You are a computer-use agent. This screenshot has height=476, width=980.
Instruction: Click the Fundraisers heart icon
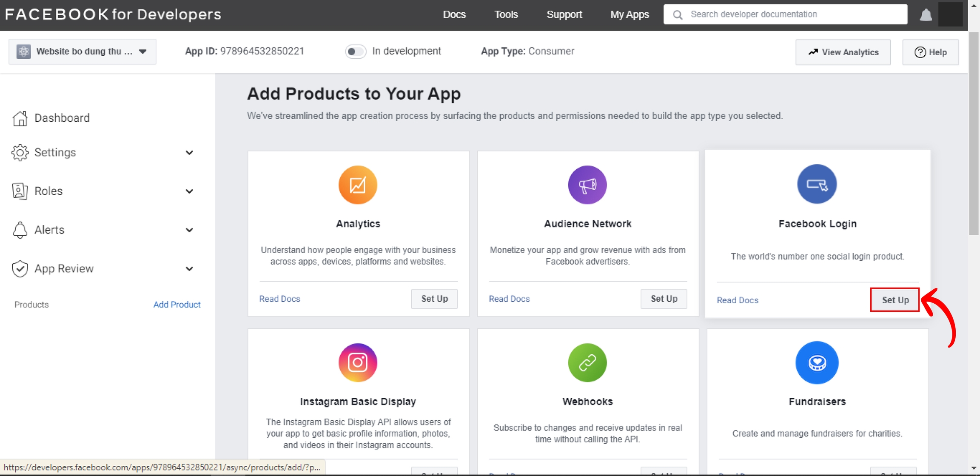click(x=817, y=362)
